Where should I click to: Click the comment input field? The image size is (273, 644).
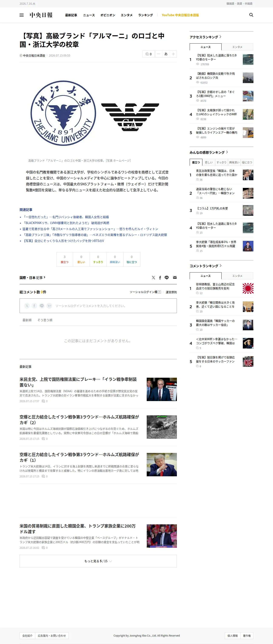coord(98,306)
